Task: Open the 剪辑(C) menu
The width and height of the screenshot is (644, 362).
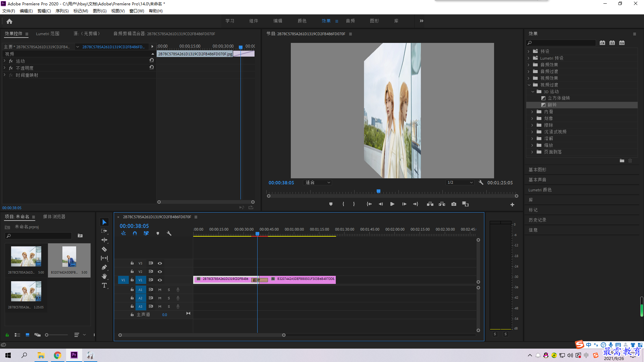Action: (44, 11)
